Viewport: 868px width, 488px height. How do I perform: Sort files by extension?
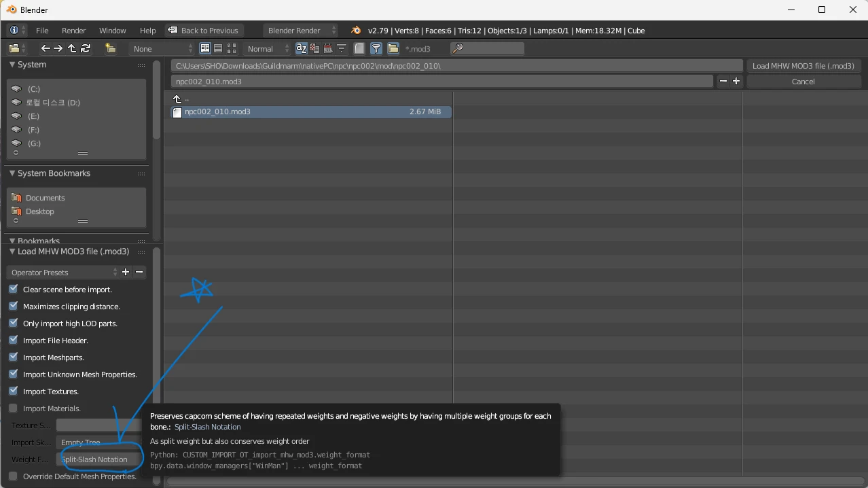[314, 48]
